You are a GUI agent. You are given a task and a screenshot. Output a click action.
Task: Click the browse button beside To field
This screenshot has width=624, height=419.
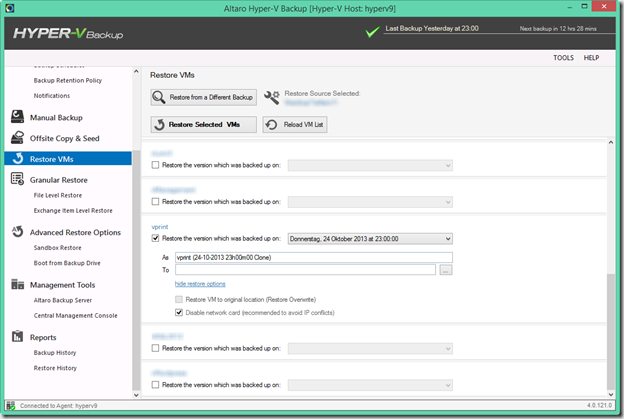pos(446,270)
